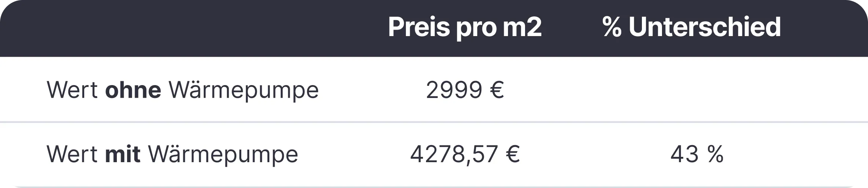Select the 43 % difference cell
Viewport: 868px width, 188px height.
697,154
